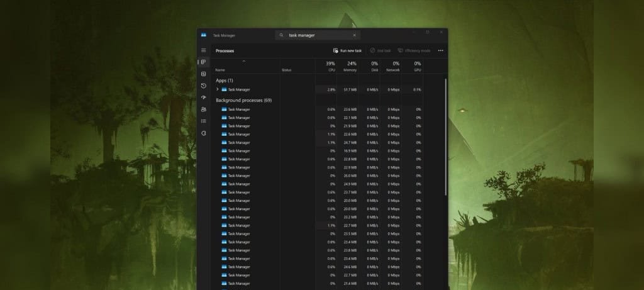Click into the 'task manager' search field
This screenshot has height=290, width=644.
(x=318, y=35)
